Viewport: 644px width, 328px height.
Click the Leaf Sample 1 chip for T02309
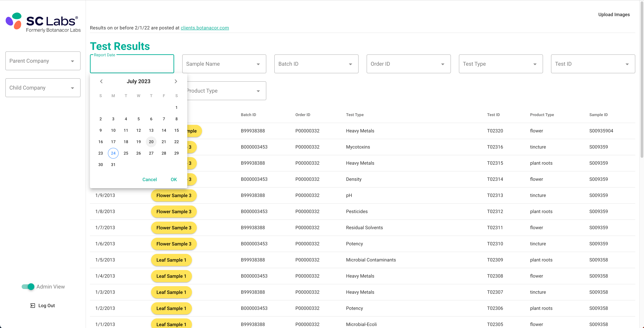[171, 260]
